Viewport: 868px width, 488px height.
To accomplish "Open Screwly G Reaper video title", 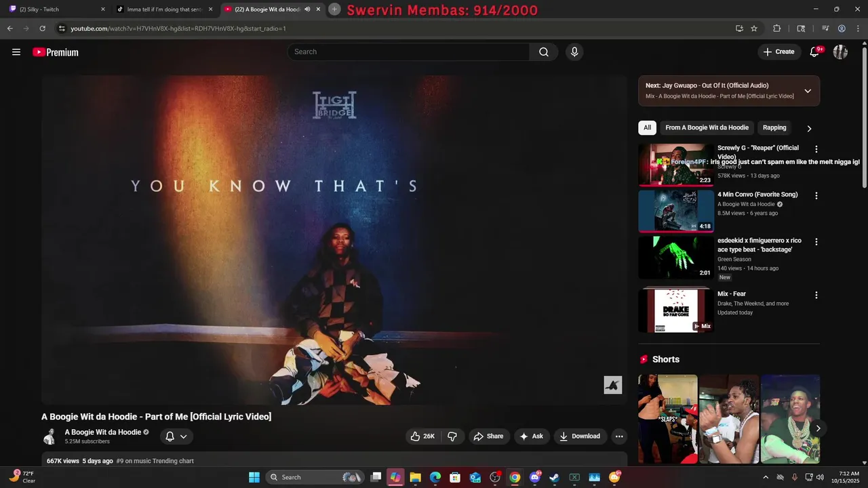I will tap(758, 152).
